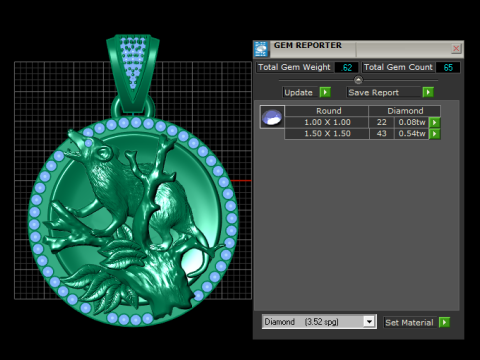Click the Set Material label
This screenshot has width=480, height=360.
coord(409,323)
